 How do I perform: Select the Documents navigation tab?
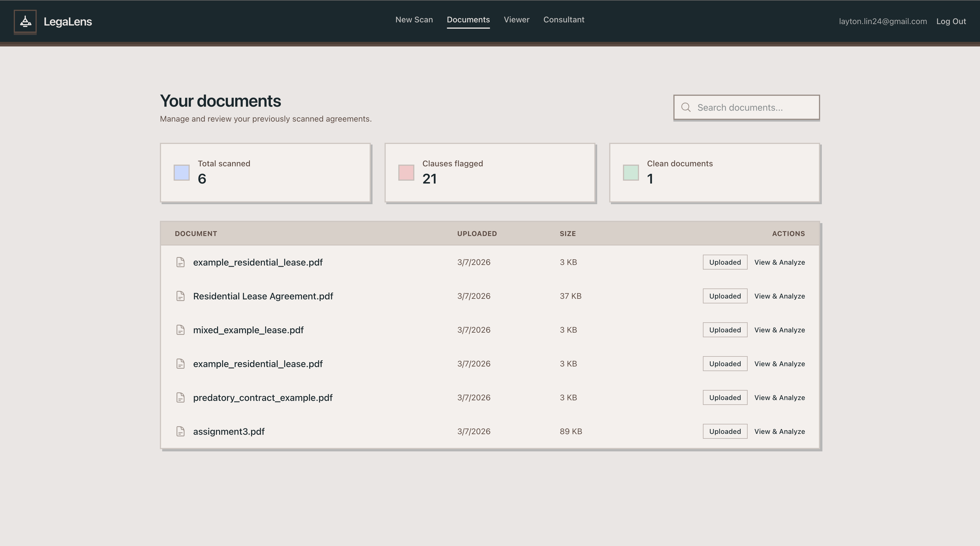[x=468, y=20]
